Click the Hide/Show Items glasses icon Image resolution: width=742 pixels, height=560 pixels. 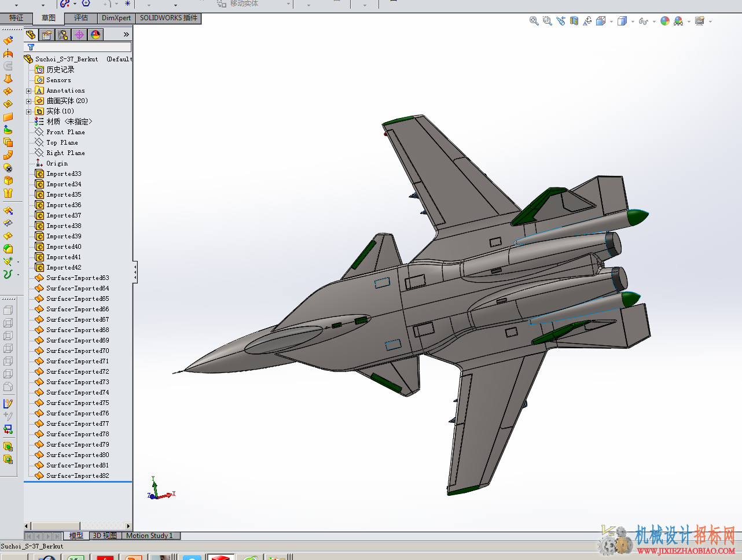coord(643,21)
